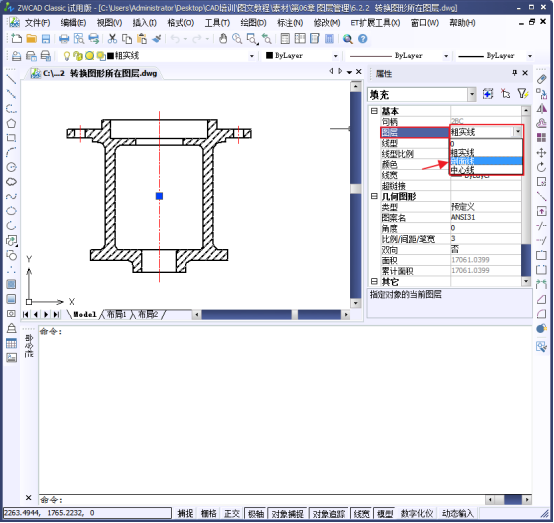554x523 pixels.
Task: Choose the highlighted 剖面线 layer option
Action: click(x=486, y=161)
